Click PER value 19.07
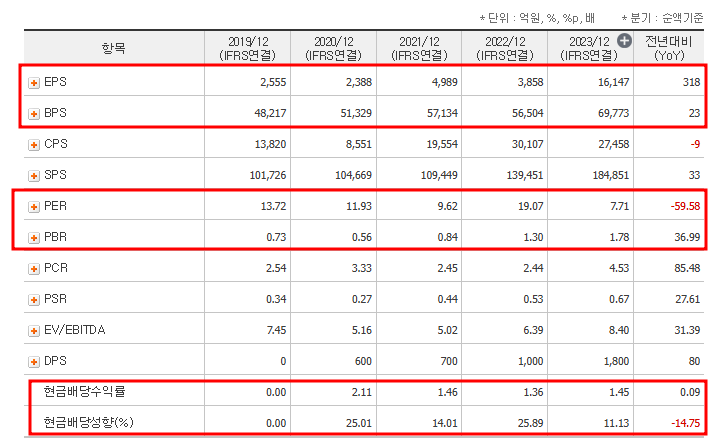The image size is (711, 445). [x=531, y=206]
